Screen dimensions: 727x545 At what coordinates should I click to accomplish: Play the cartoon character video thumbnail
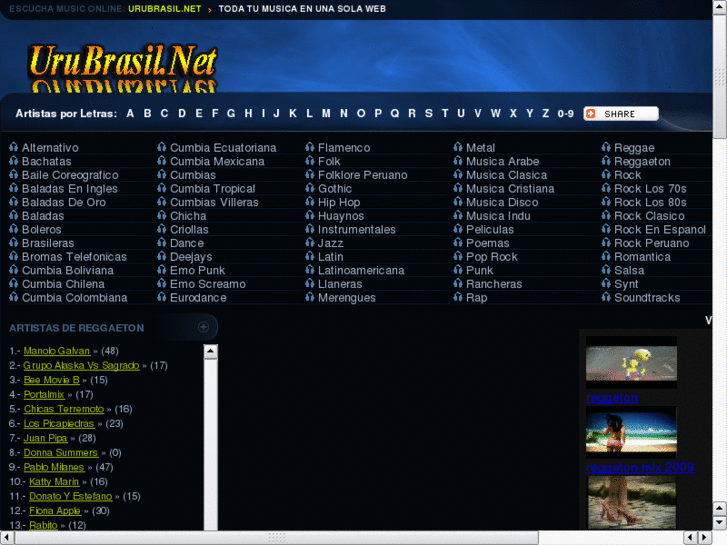[x=631, y=363]
